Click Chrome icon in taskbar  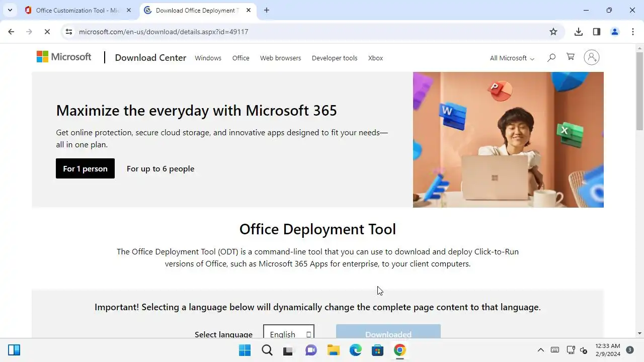(x=399, y=350)
